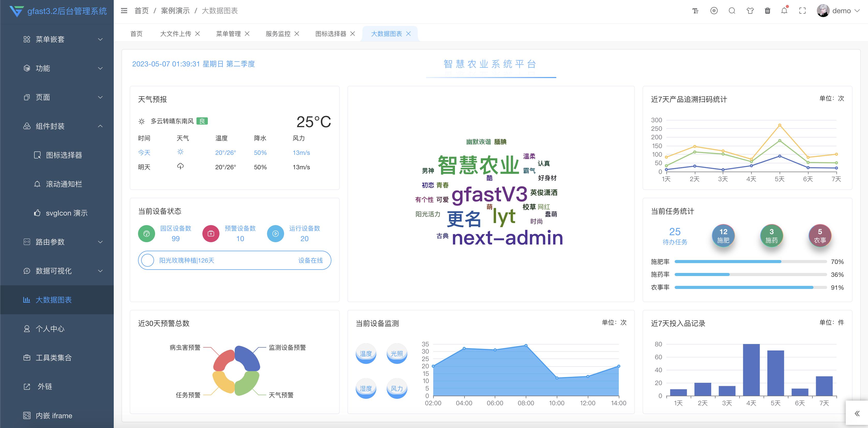Switch to the 菜单管理 tab

[x=229, y=34]
